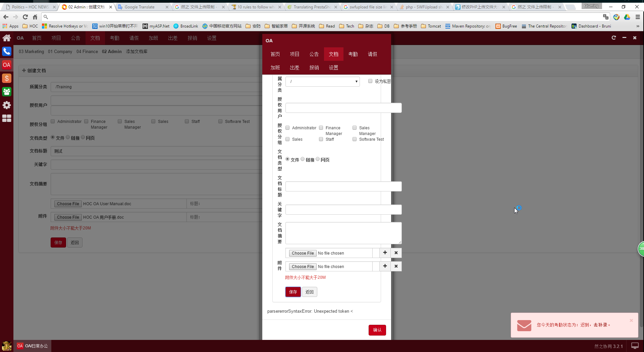Open the settings gear in sidebar
Screen dimensions: 644x352
7,105
